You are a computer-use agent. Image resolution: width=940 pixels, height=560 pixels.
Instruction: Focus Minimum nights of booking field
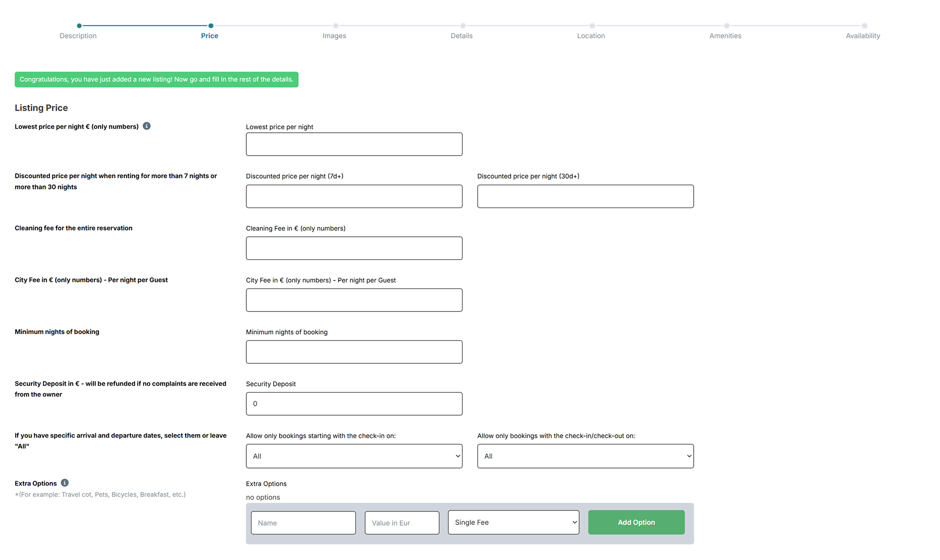point(354,352)
